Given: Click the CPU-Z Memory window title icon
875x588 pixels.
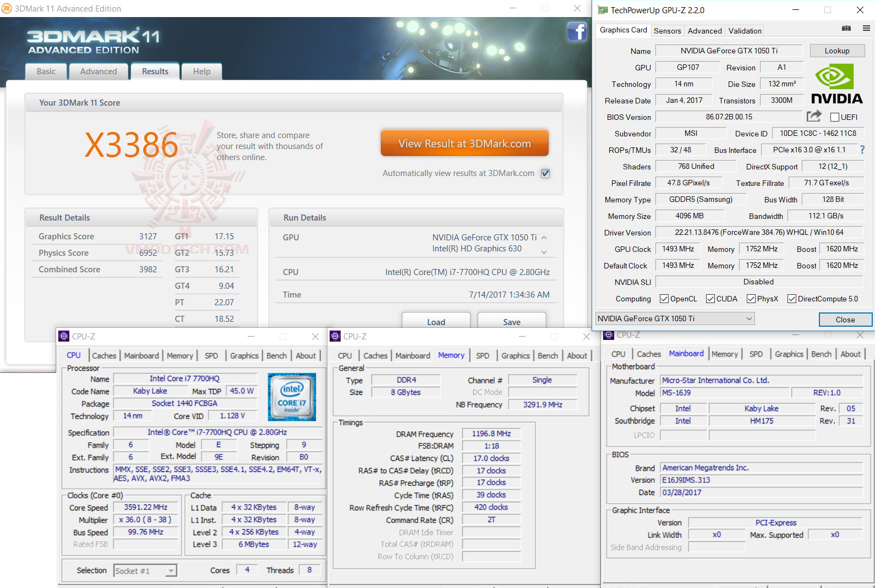Looking at the screenshot, I should pyautogui.click(x=335, y=336).
